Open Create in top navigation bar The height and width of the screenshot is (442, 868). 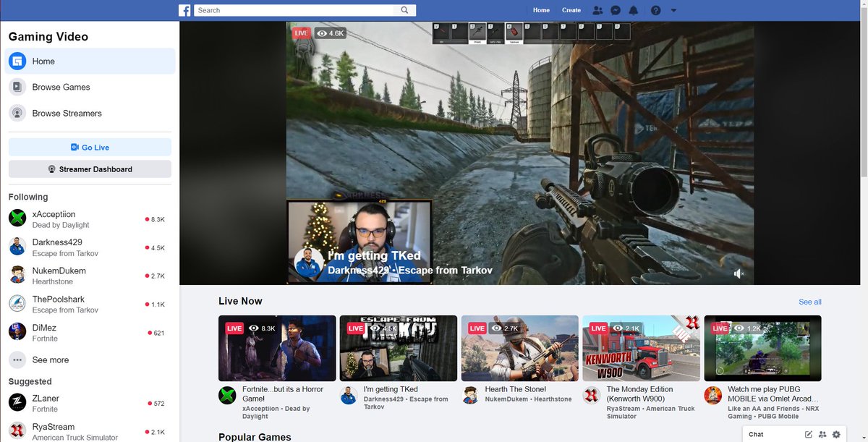[571, 10]
